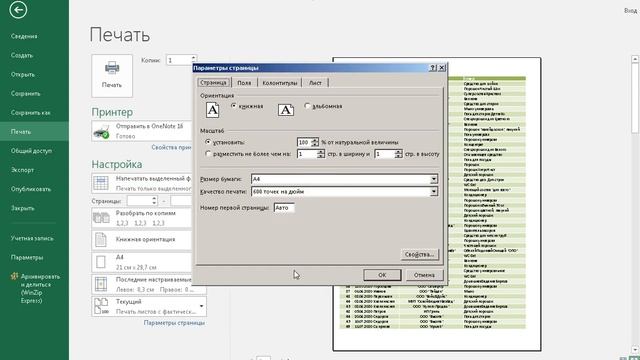Click the OK button in dialog
The height and width of the screenshot is (360, 640).
click(382, 275)
